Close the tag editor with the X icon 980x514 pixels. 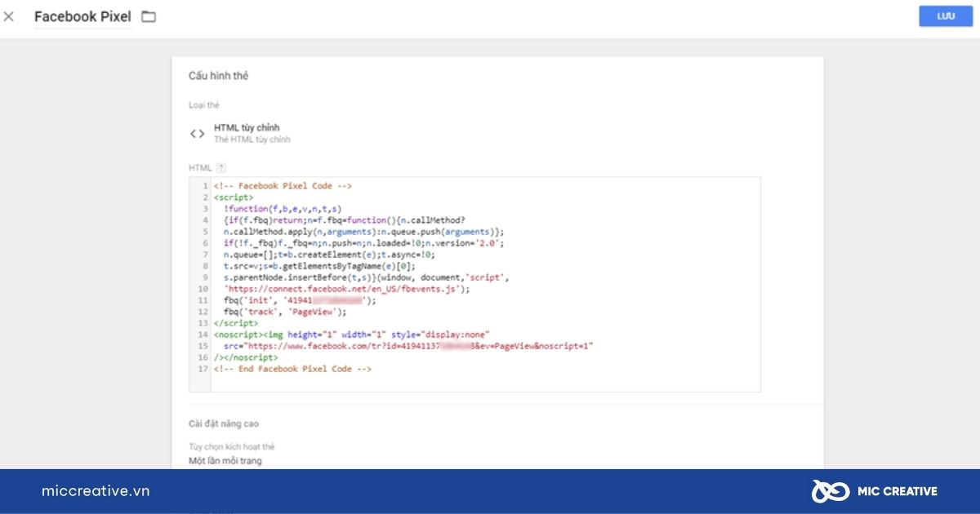(9, 16)
